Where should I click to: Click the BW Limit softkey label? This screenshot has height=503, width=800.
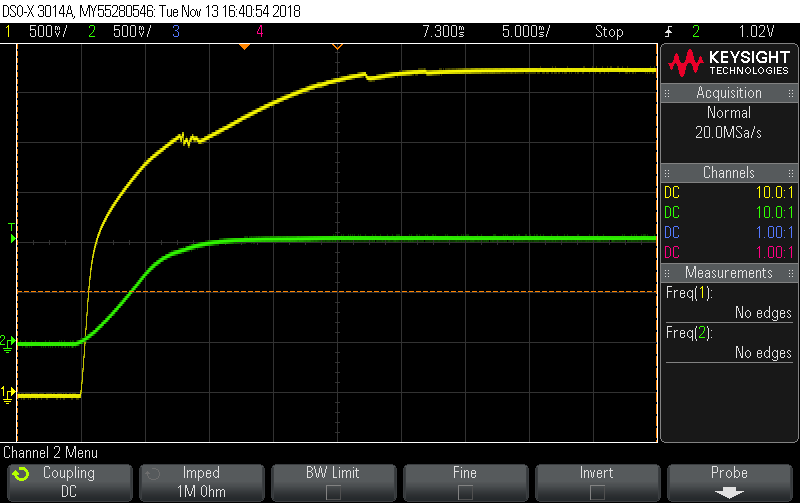click(333, 473)
